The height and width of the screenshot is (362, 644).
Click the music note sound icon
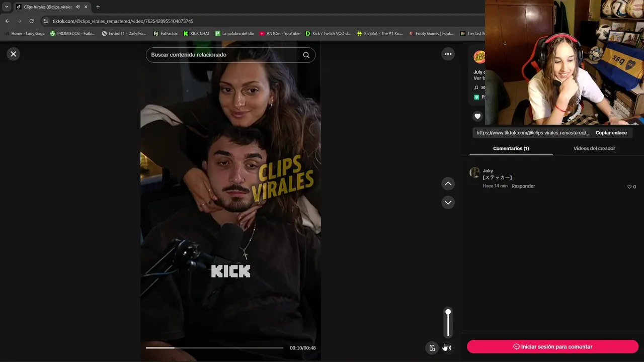[x=476, y=87]
